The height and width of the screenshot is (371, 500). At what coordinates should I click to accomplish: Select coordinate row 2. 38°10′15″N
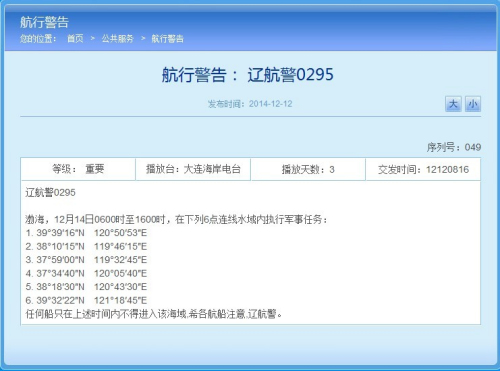point(86,246)
